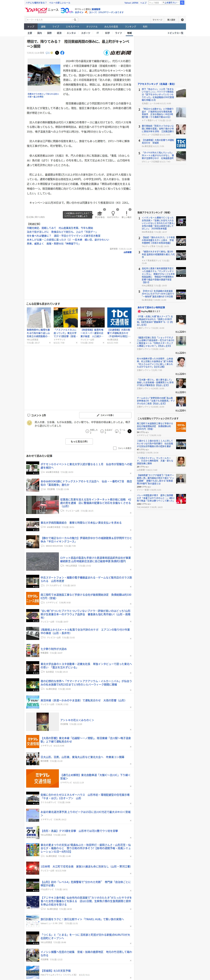Open the マイページ link
The width and height of the screenshot is (210, 980).
click(157, 20)
